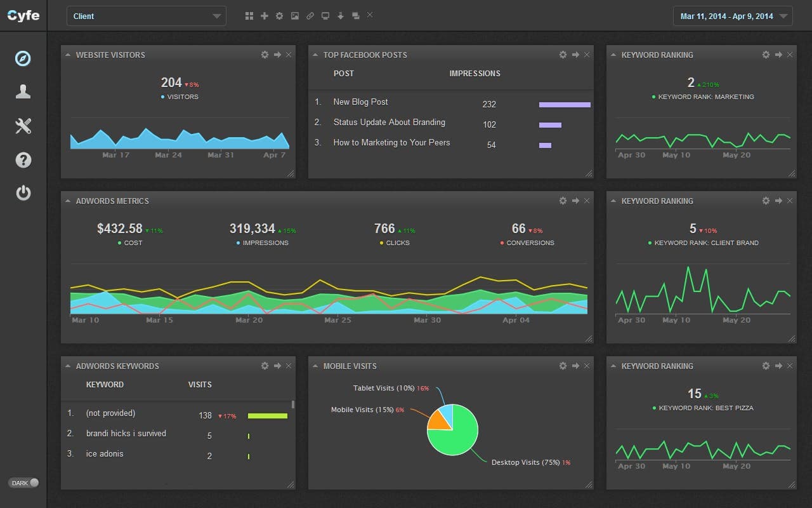The width and height of the screenshot is (812, 508).
Task: Select the tools icon in the sidebar
Action: 23,126
